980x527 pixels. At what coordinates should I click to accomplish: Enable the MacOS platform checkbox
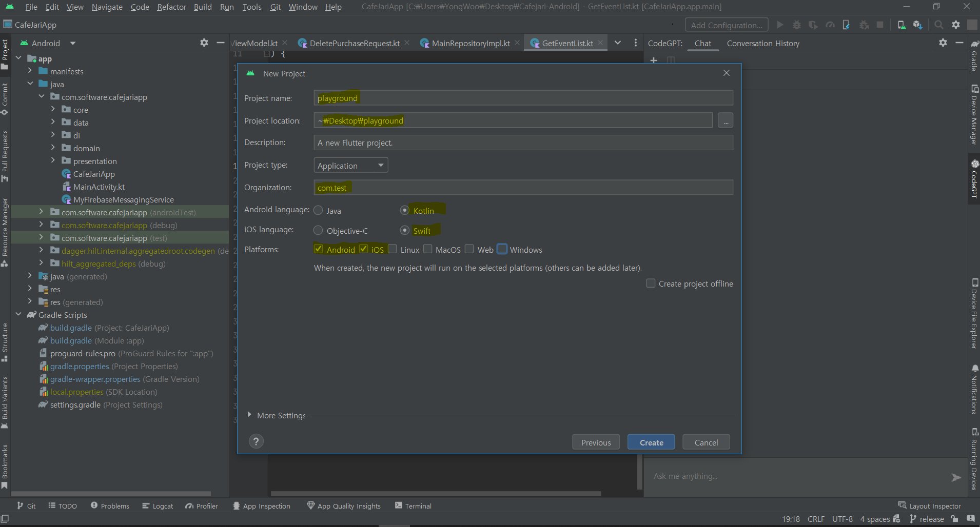tap(427, 249)
